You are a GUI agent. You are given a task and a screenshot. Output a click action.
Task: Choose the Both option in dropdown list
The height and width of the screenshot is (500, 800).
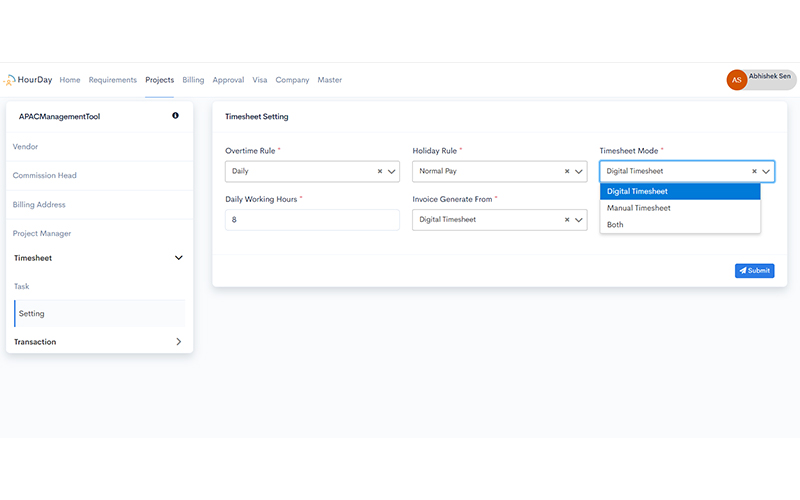tap(615, 225)
